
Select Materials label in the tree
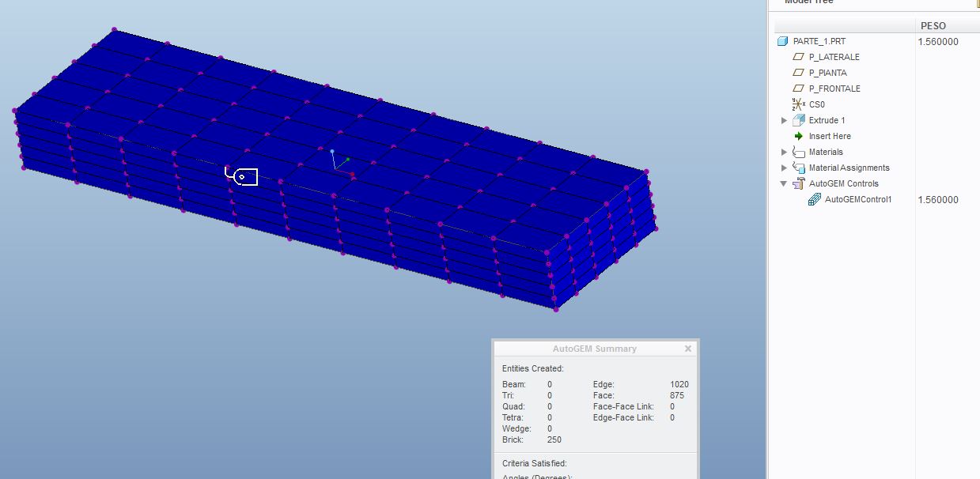click(x=826, y=152)
